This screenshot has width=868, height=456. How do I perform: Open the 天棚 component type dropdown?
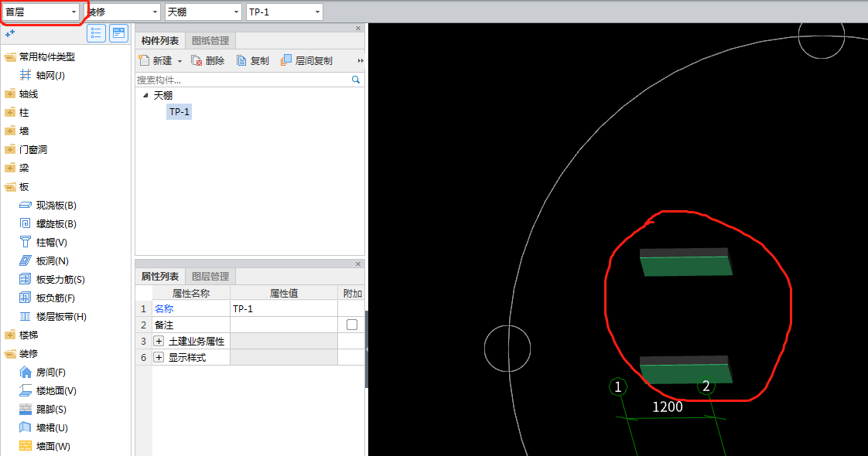click(203, 12)
